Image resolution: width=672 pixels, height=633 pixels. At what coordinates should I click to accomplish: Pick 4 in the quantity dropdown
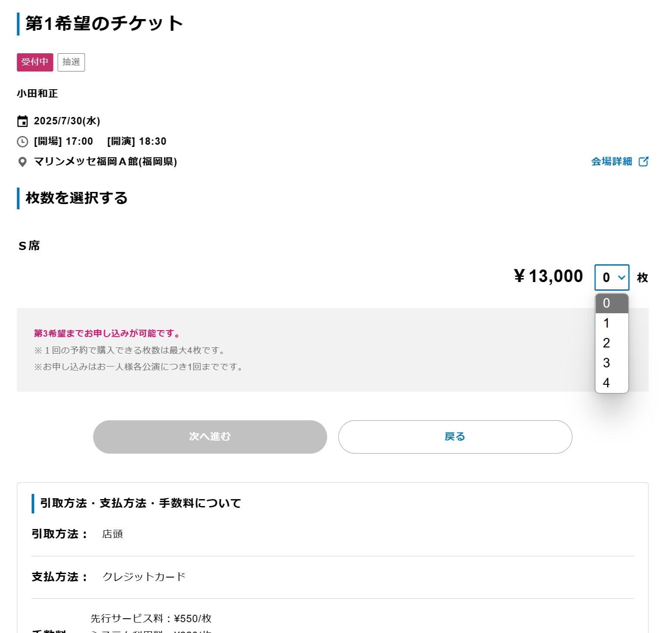coord(612,383)
